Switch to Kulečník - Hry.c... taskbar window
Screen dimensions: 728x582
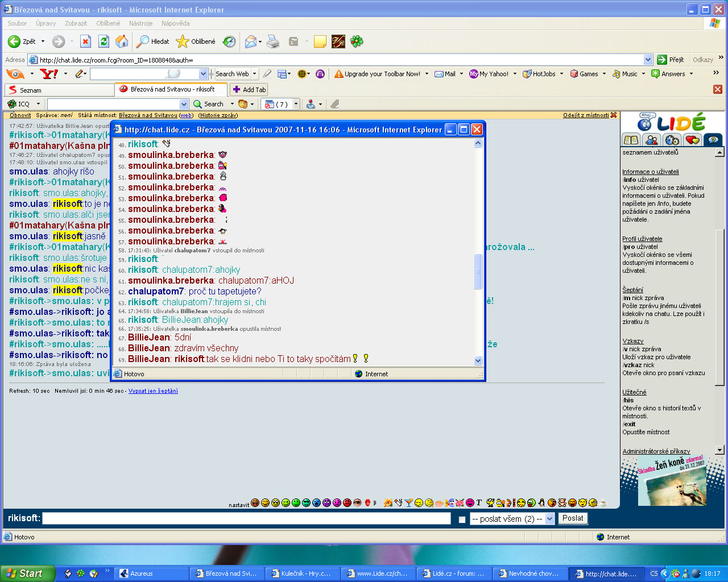pos(301,573)
